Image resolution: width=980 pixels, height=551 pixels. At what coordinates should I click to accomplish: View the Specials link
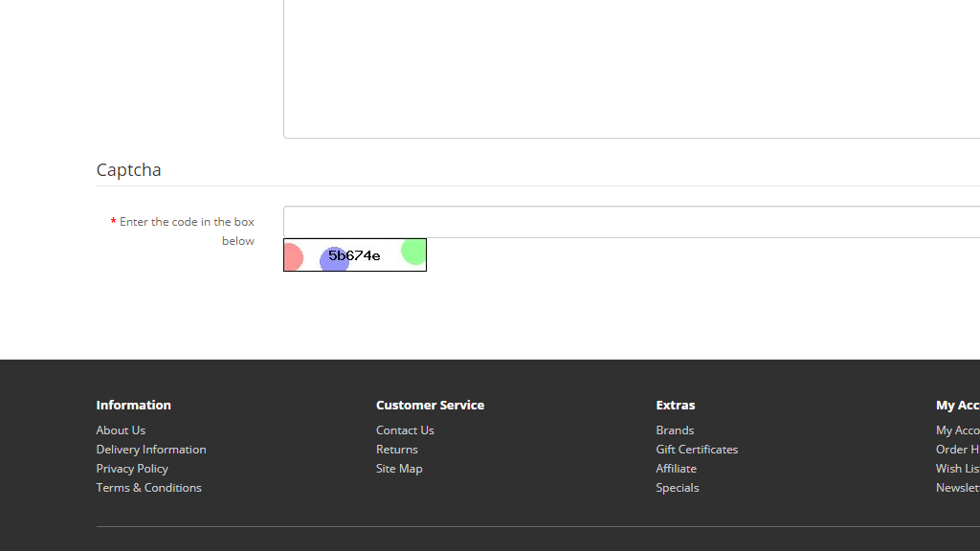coord(678,488)
